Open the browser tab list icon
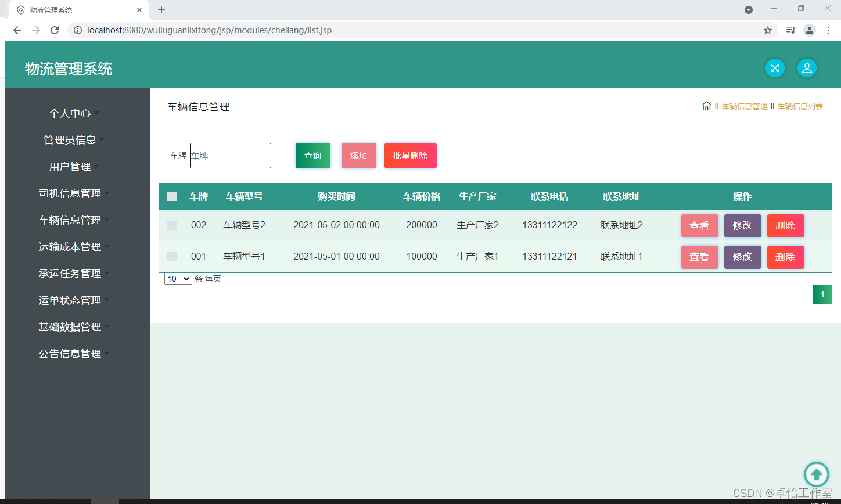 pos(790,30)
